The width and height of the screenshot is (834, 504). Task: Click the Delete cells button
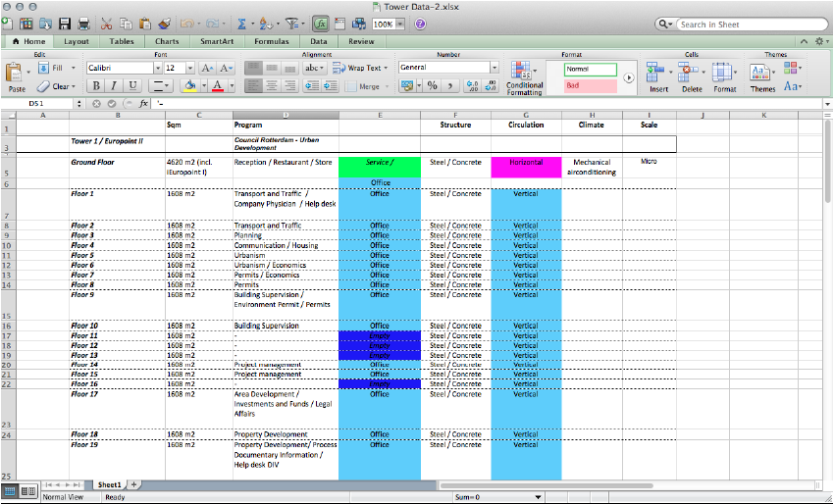click(692, 77)
